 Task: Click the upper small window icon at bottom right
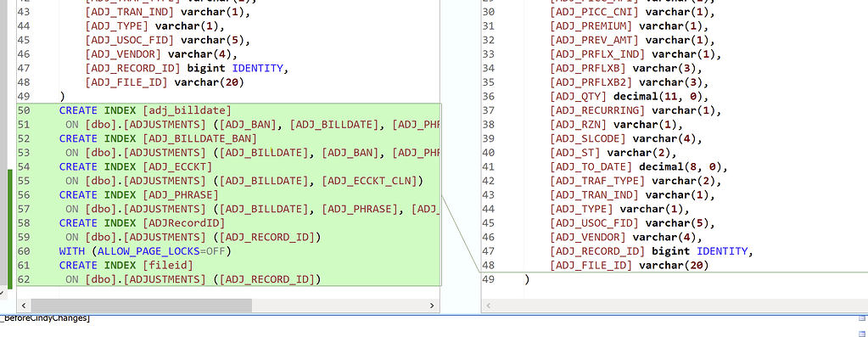[x=862, y=318]
